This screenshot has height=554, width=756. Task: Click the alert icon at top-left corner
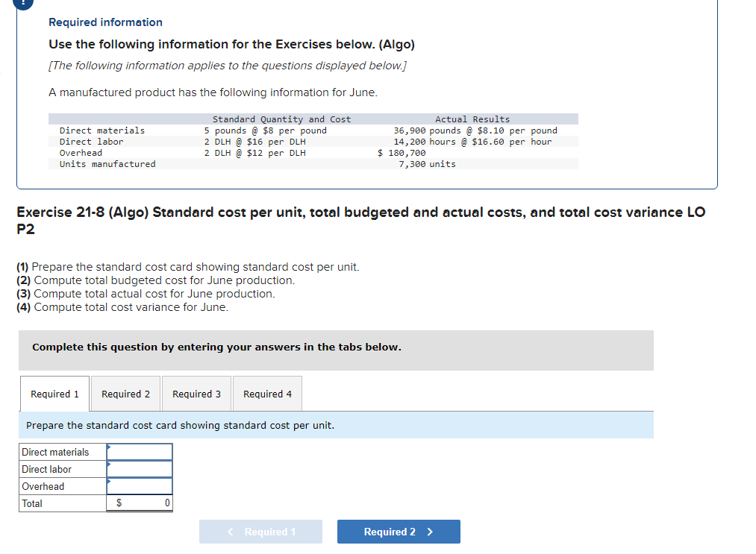[24, 2]
